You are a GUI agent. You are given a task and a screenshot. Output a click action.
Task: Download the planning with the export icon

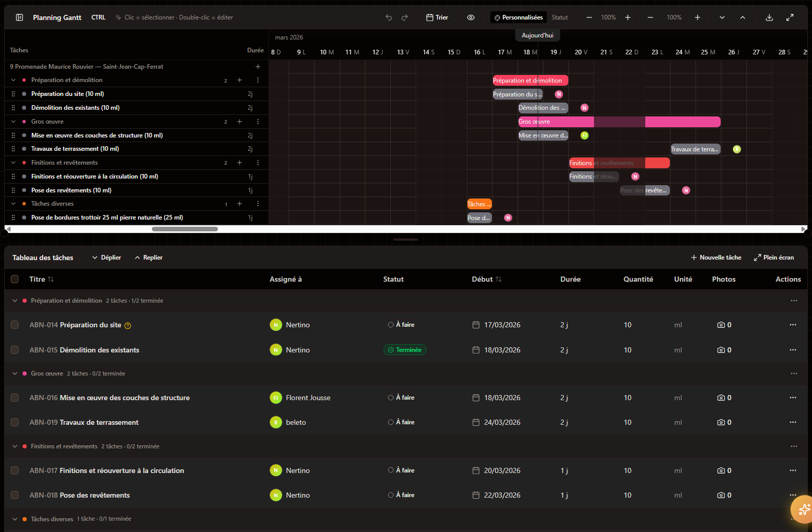769,17
